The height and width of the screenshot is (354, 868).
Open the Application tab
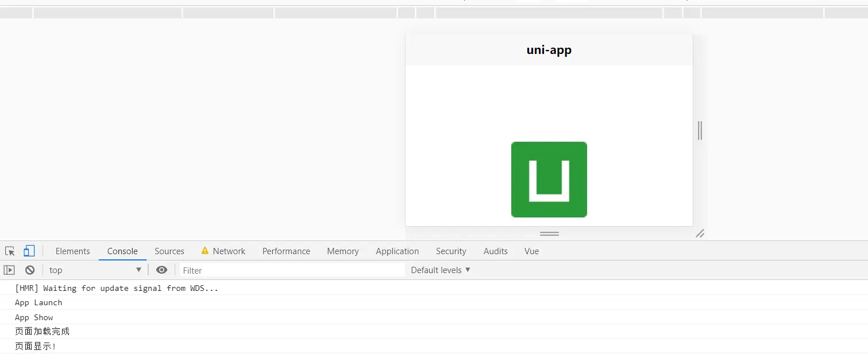pyautogui.click(x=398, y=251)
